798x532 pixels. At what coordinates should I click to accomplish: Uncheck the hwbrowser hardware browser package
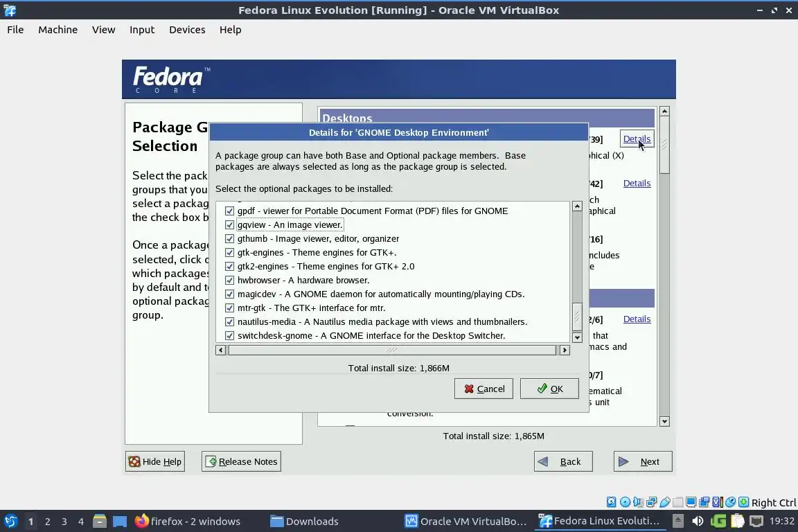(229, 280)
